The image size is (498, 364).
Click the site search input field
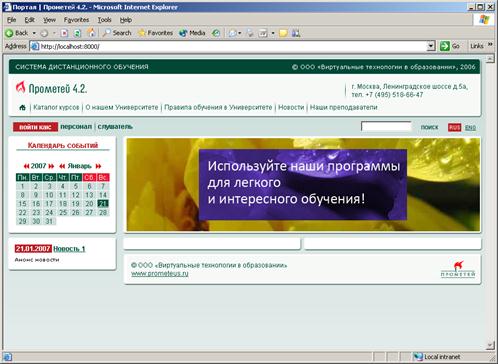[386, 127]
